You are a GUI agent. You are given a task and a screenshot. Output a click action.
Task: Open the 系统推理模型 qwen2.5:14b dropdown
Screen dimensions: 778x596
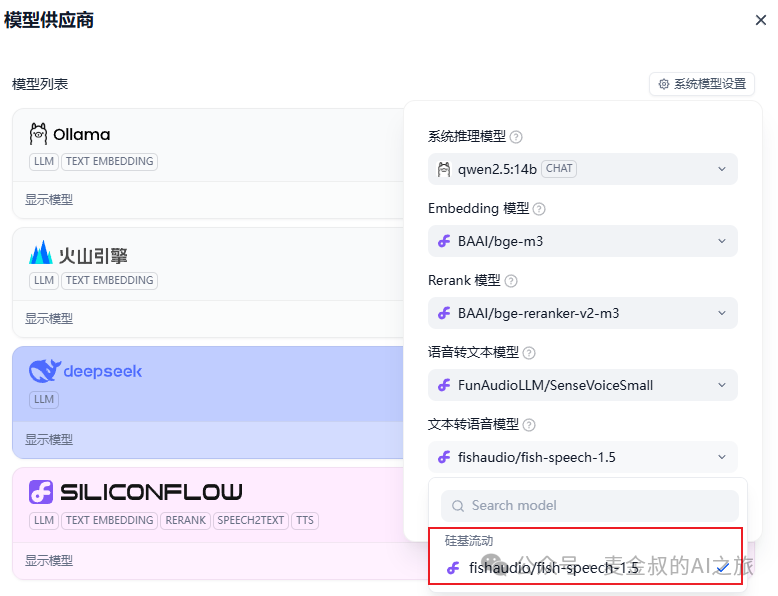click(x=583, y=169)
